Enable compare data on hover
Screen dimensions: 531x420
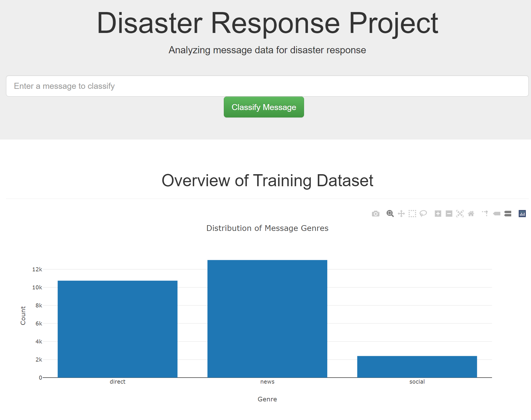[x=508, y=214]
